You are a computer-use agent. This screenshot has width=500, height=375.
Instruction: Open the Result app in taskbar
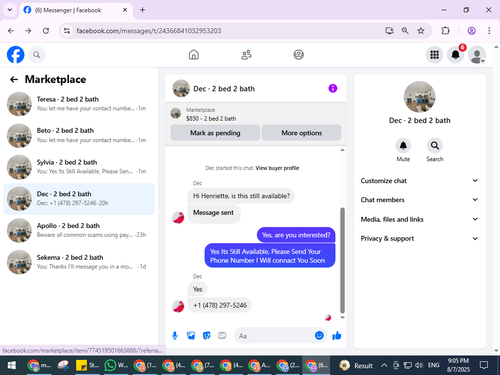356,366
